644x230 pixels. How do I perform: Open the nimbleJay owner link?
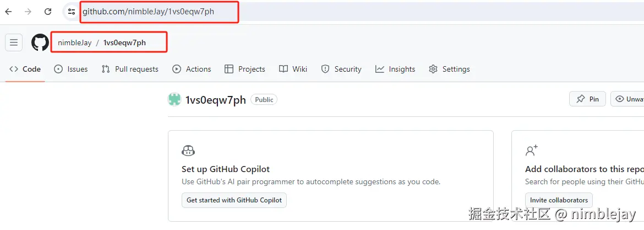click(x=75, y=42)
